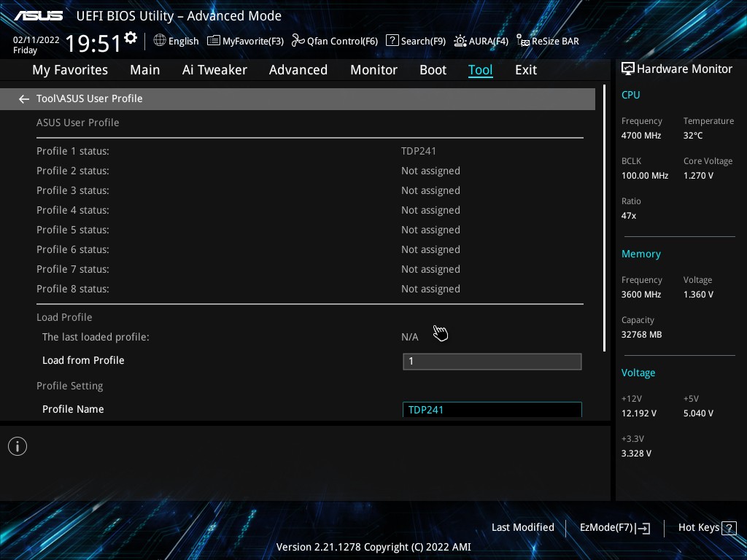The width and height of the screenshot is (747, 560).
Task: Select the Profile 2 status row
Action: point(309,171)
